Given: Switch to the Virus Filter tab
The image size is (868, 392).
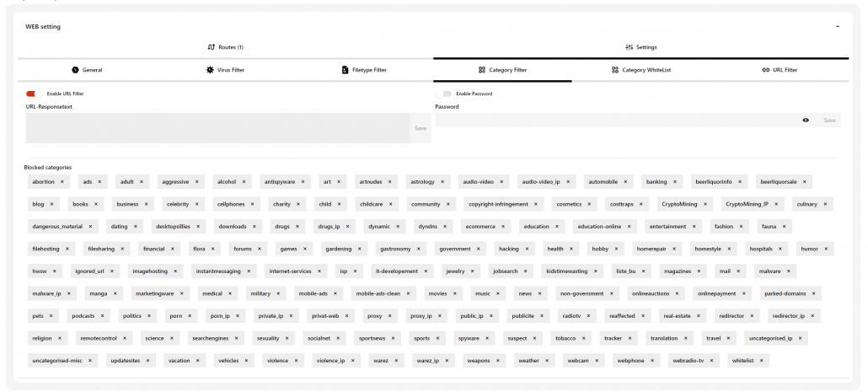Looking at the screenshot, I should (x=225, y=70).
